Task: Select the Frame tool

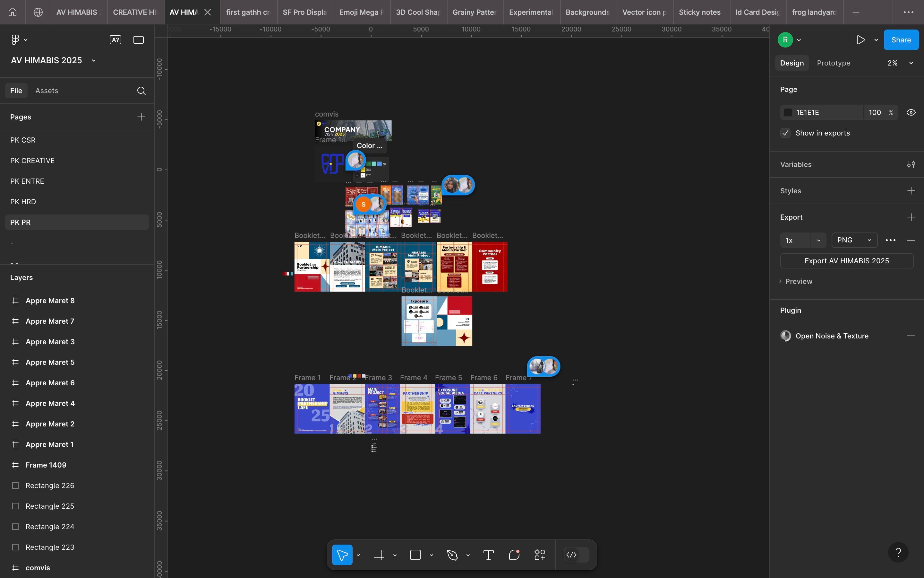Action: (379, 555)
